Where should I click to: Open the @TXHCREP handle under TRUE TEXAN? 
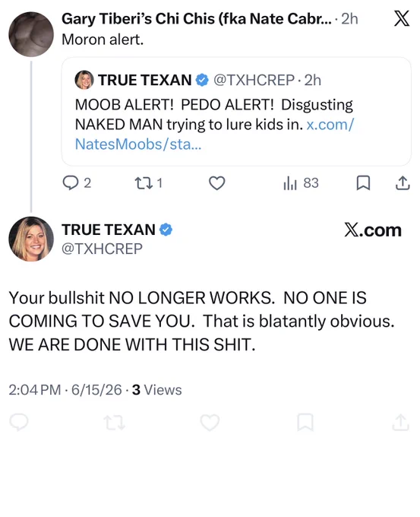click(102, 249)
